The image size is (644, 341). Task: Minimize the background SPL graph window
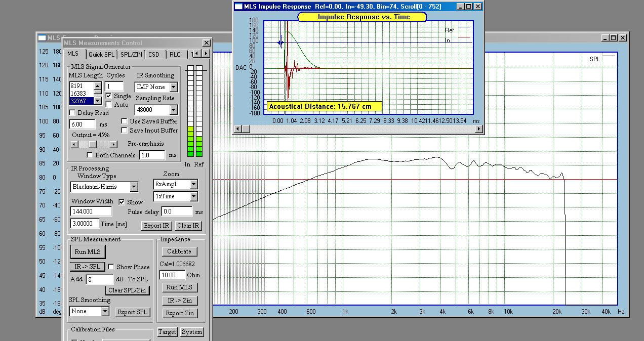pos(605,38)
